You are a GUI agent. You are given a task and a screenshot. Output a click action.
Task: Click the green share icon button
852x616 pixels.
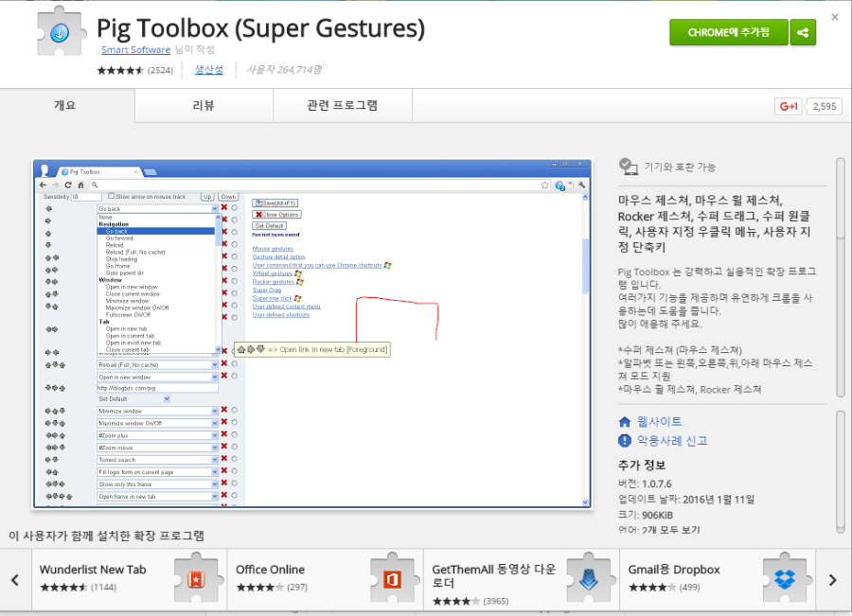pyautogui.click(x=803, y=32)
